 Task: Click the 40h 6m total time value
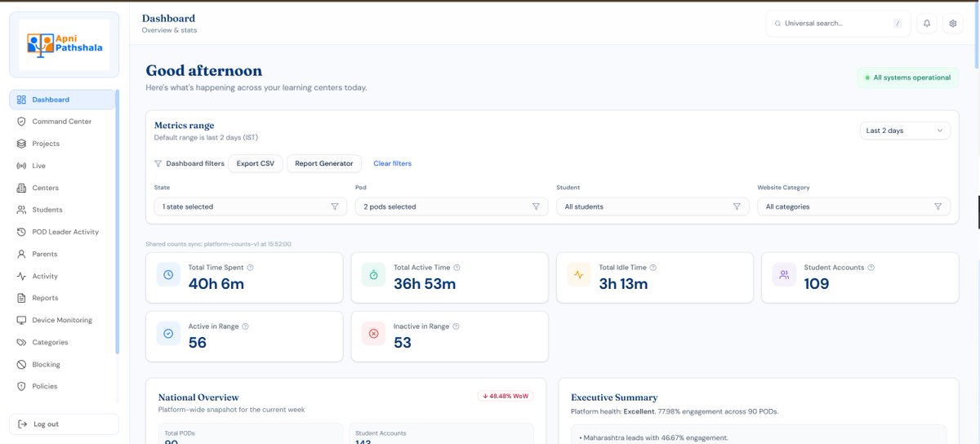pyautogui.click(x=216, y=283)
